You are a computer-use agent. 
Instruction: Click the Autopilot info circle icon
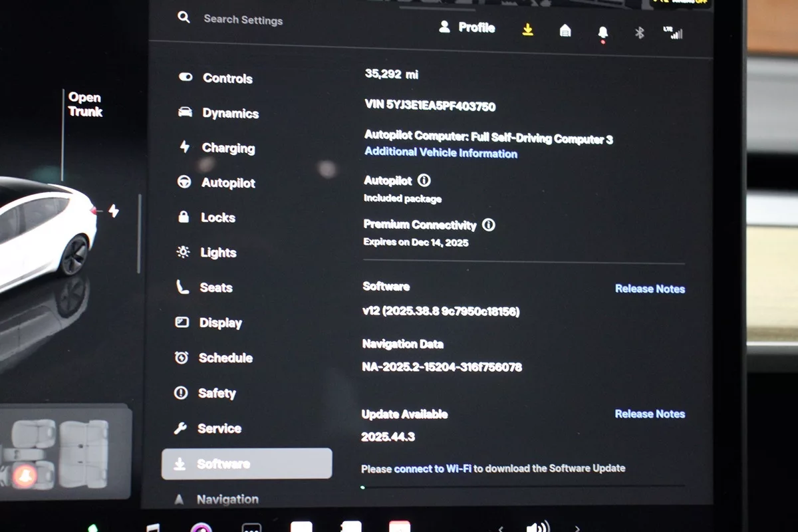coord(424,180)
